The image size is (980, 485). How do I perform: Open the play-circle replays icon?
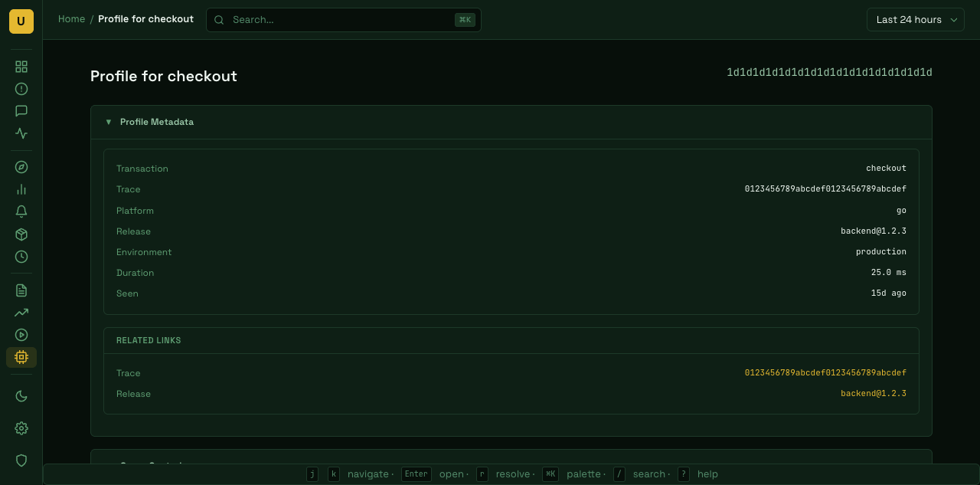tap(21, 335)
